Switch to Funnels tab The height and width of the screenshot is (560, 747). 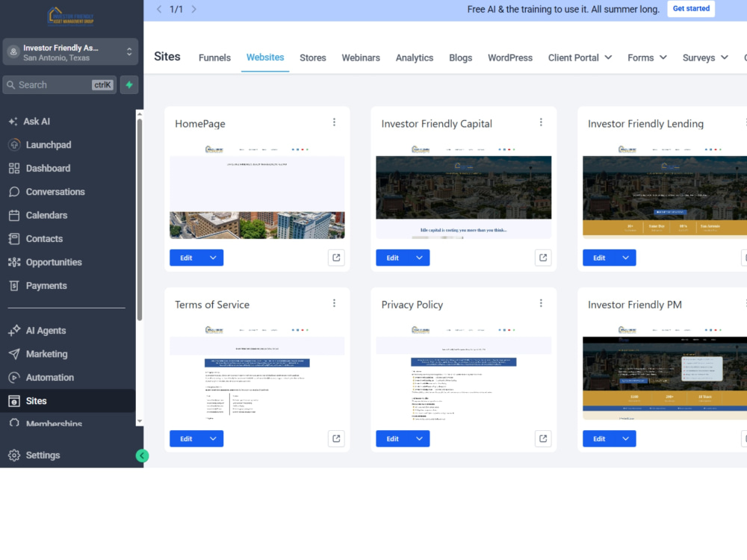click(214, 57)
